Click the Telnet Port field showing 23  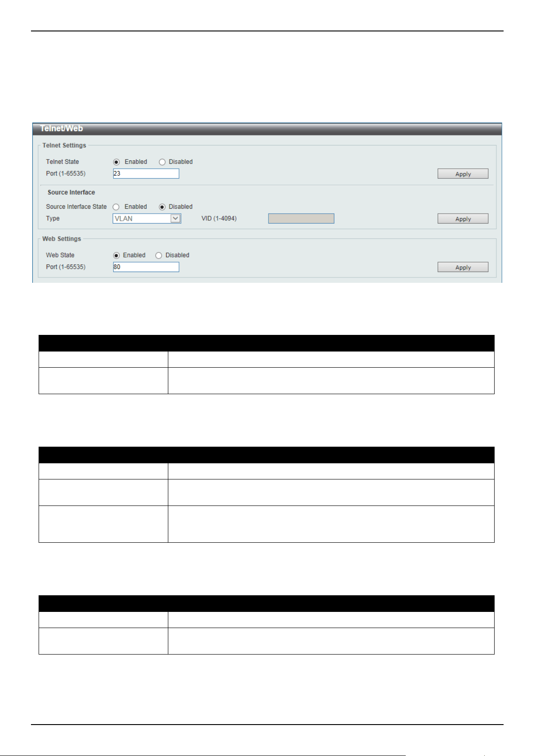pyautogui.click(x=146, y=174)
